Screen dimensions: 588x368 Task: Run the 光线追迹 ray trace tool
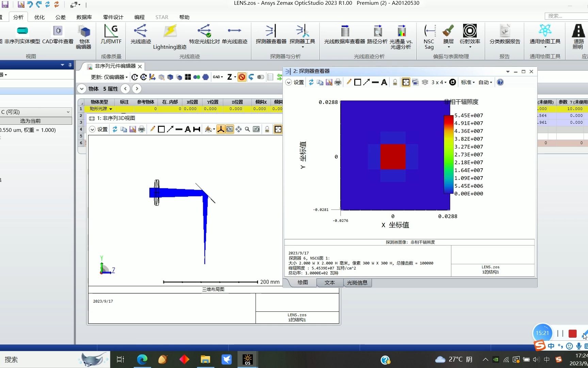141,34
